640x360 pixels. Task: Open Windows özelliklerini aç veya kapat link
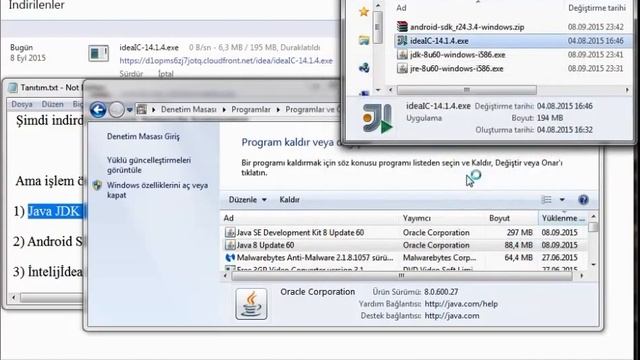(x=157, y=190)
